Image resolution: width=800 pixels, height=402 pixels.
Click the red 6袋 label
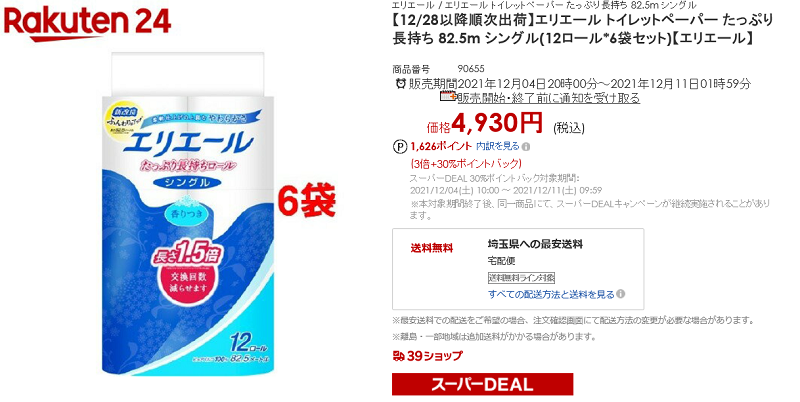(307, 202)
